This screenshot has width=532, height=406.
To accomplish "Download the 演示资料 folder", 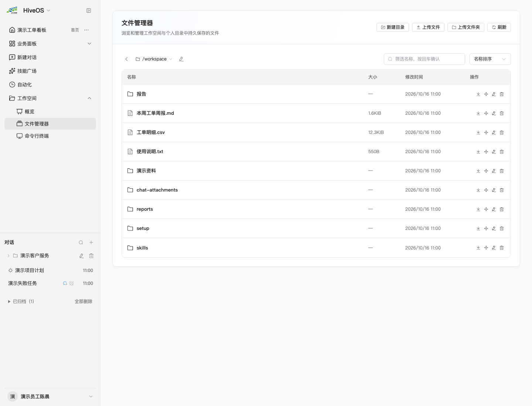I will (x=478, y=171).
